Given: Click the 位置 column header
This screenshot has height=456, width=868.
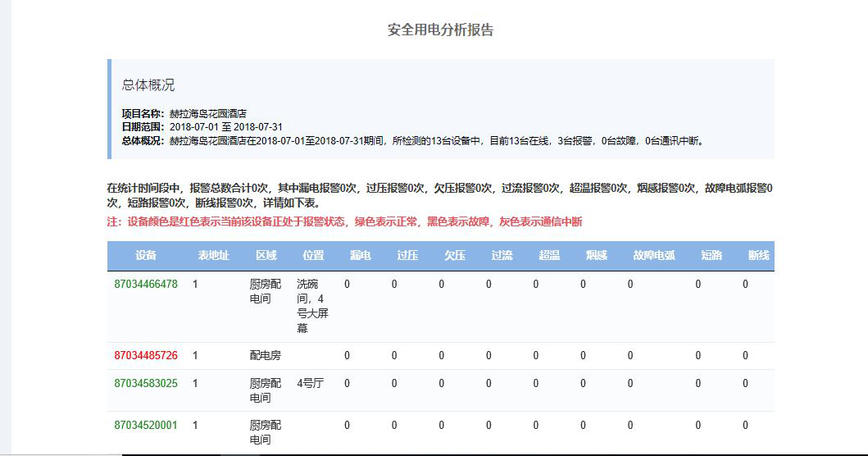Looking at the screenshot, I should (313, 256).
